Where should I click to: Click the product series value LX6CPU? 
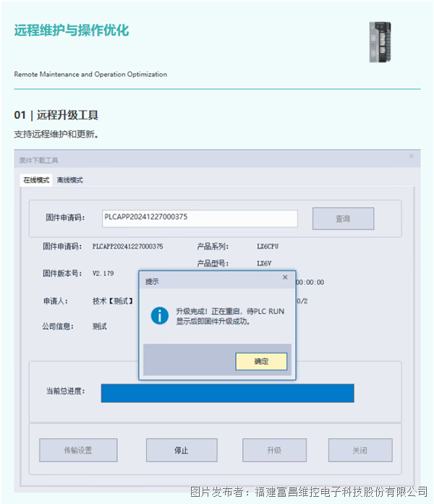[268, 246]
